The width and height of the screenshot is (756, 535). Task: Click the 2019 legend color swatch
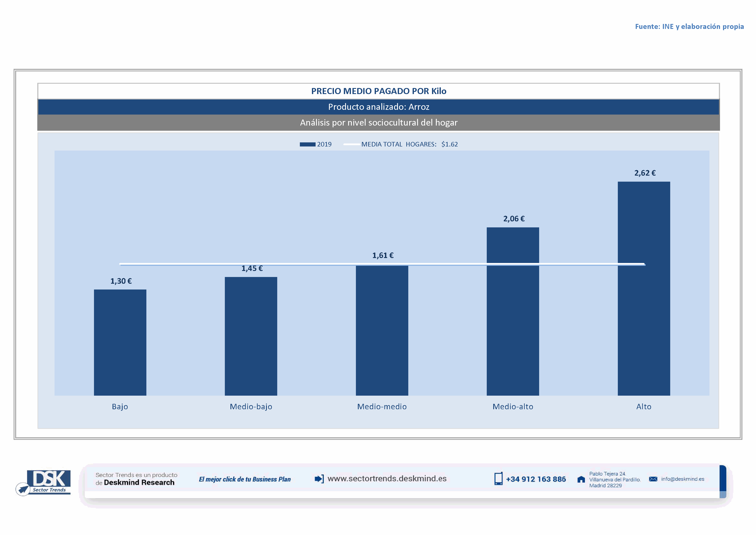307,144
